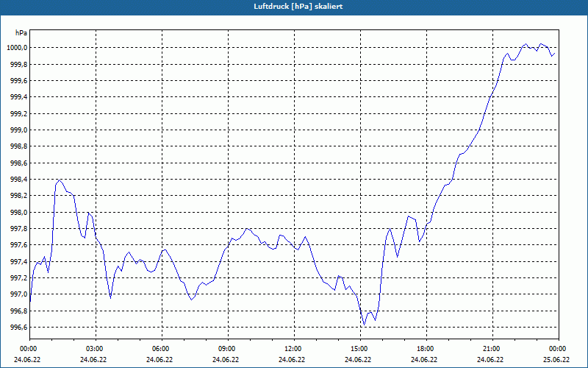Click the 999,4 y-axis value

click(x=19, y=97)
